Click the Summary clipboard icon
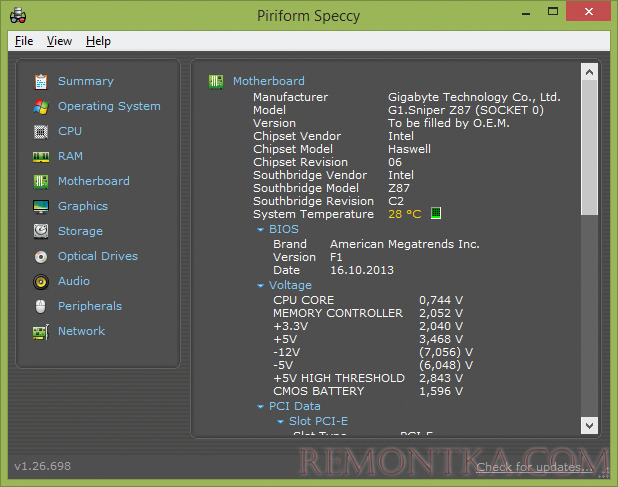The height and width of the screenshot is (487, 618). (41, 82)
